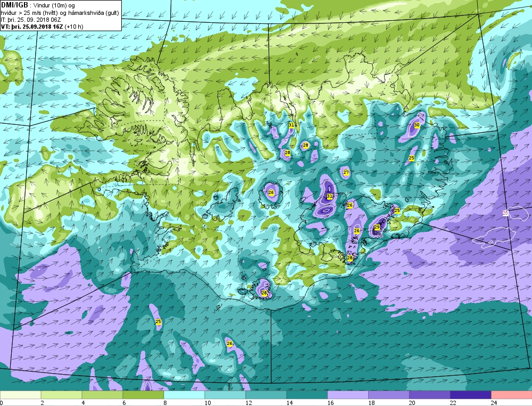
Task: Click legend scale number 22
Action: coord(453,403)
